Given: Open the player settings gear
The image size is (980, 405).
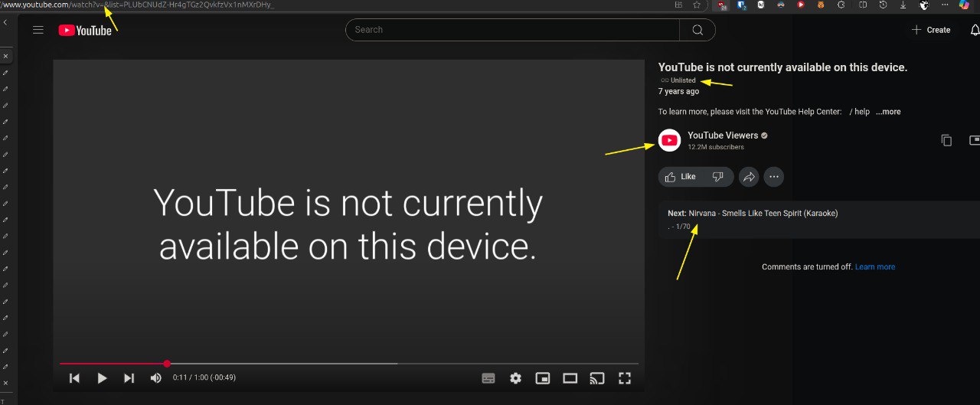Looking at the screenshot, I should (515, 378).
